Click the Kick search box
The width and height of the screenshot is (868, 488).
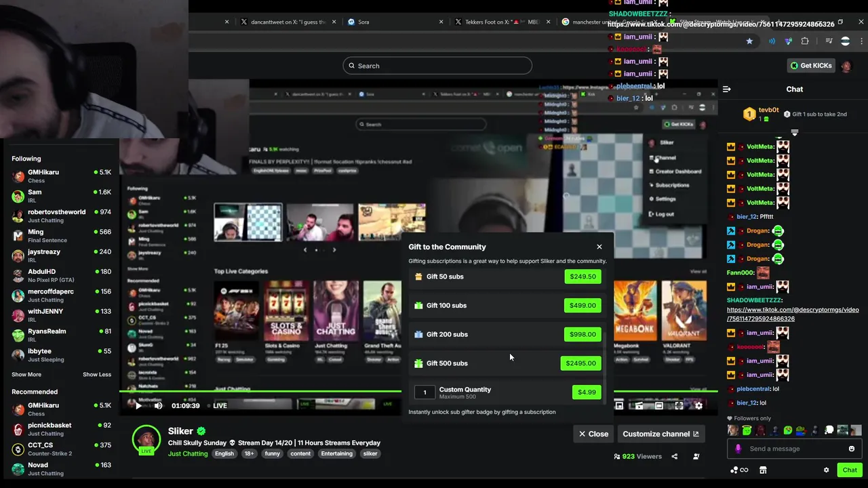437,66
